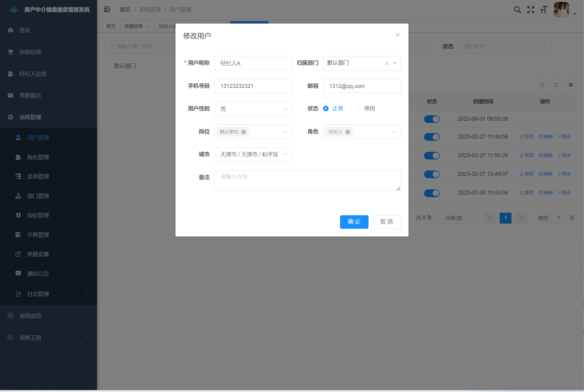Close the 修改用户 dialog
The height and width of the screenshot is (392, 584).
[x=398, y=35]
